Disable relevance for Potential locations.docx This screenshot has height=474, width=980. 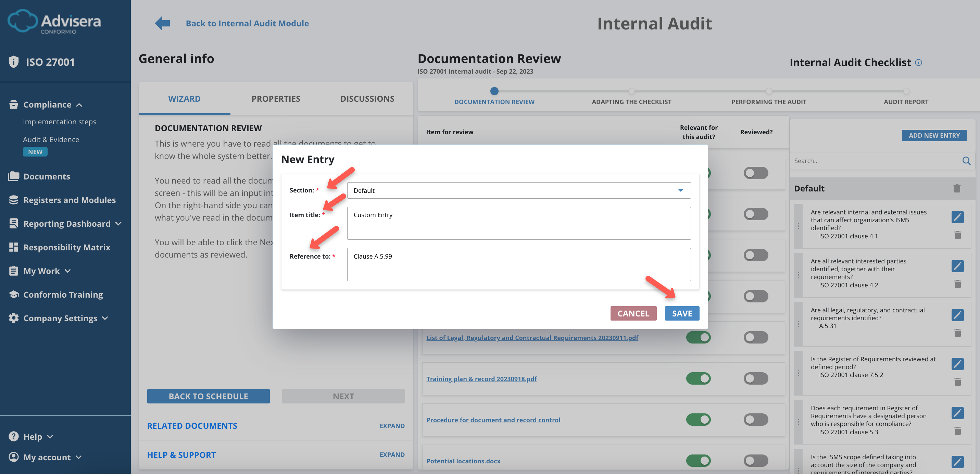(x=698, y=460)
